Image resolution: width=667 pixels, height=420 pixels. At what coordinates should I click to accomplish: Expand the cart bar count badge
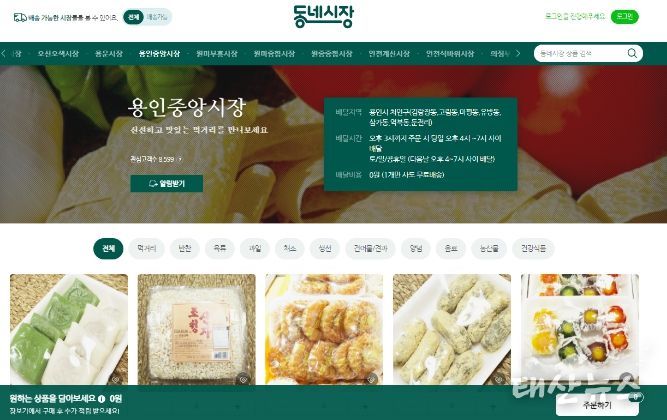(636, 397)
